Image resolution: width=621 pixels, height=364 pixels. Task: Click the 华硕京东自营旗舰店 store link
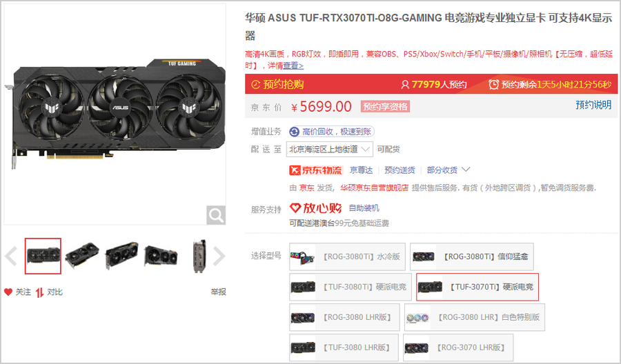[374, 188]
